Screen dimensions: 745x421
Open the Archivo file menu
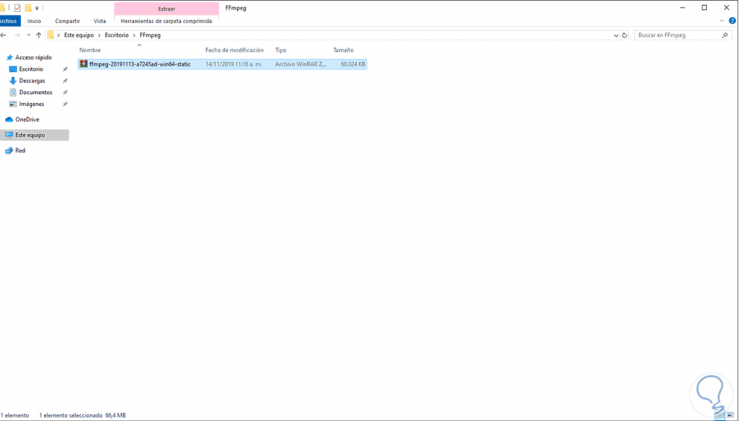tap(9, 21)
